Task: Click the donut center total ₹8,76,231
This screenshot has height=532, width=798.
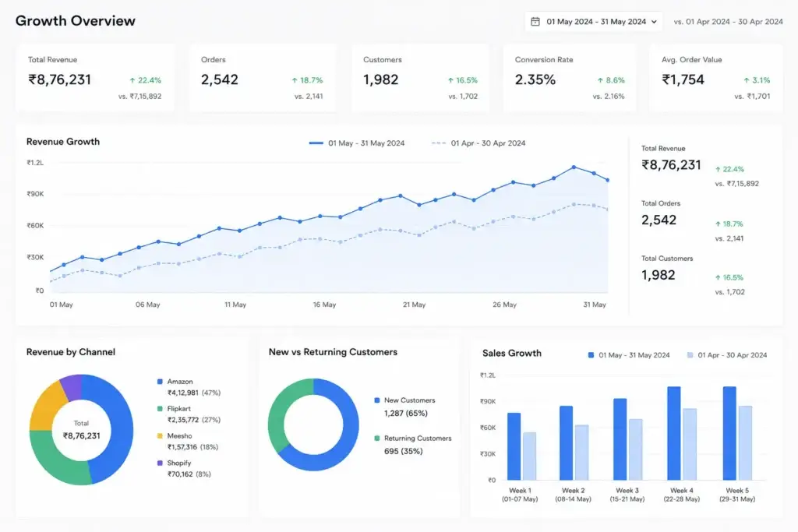Action: point(81,436)
